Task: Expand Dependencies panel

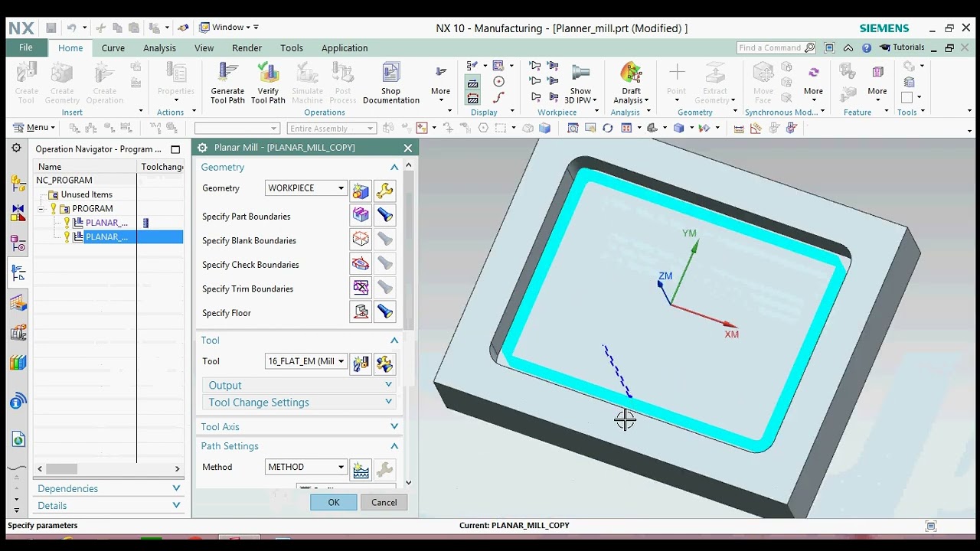Action: click(109, 488)
